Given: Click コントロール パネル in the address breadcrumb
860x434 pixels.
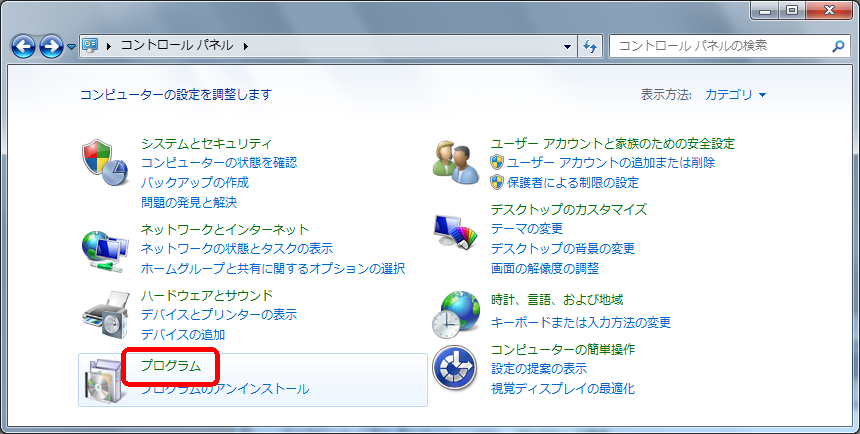Looking at the screenshot, I should point(177,46).
